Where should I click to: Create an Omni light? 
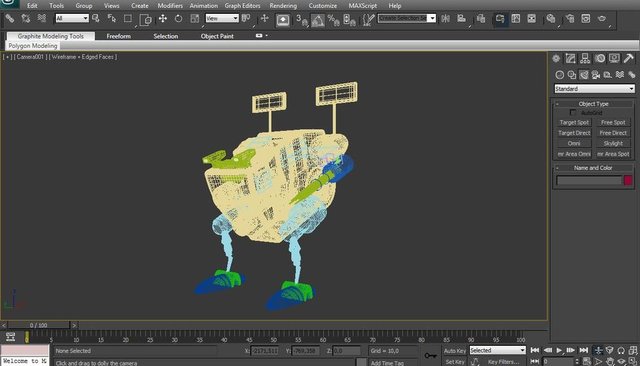point(574,143)
